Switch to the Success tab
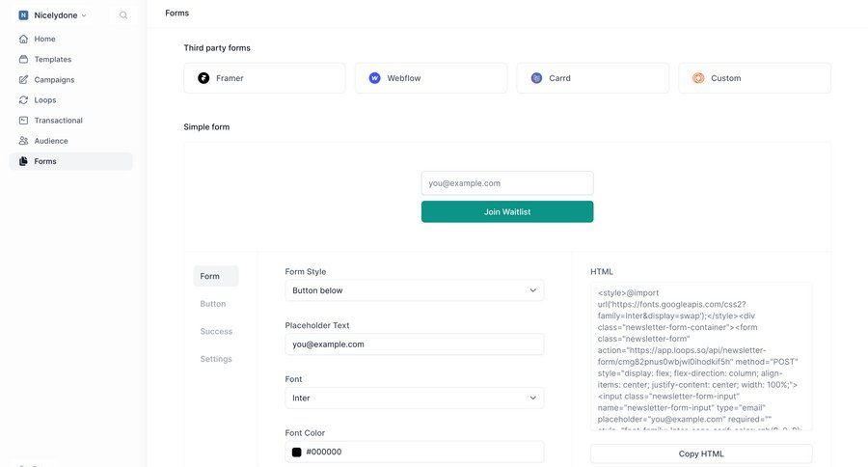This screenshot has height=467, width=868. pyautogui.click(x=216, y=331)
